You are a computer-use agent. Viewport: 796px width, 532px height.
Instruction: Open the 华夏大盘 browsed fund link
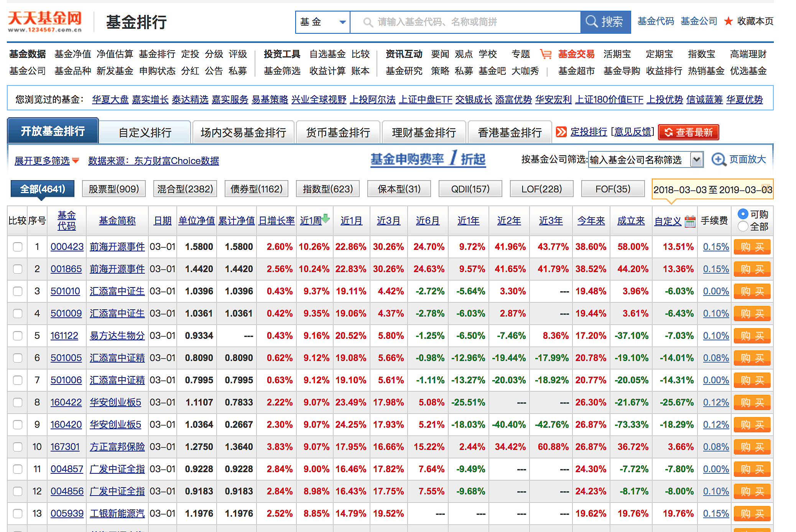click(110, 100)
